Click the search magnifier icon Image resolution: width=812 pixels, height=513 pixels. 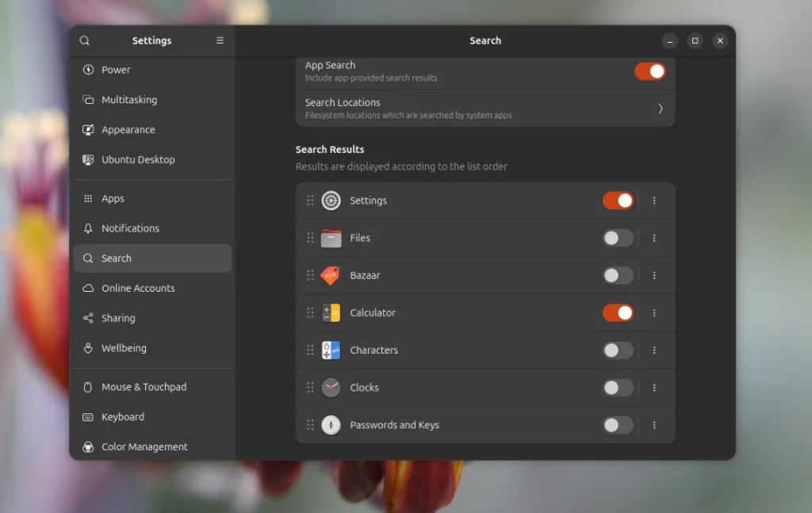click(x=84, y=40)
